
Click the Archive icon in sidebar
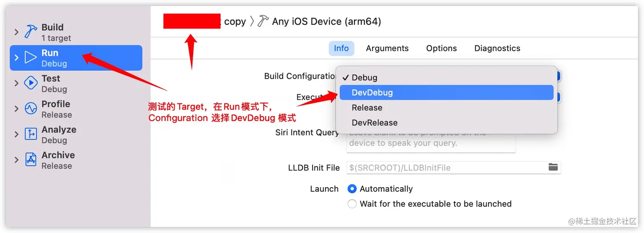pyautogui.click(x=31, y=159)
